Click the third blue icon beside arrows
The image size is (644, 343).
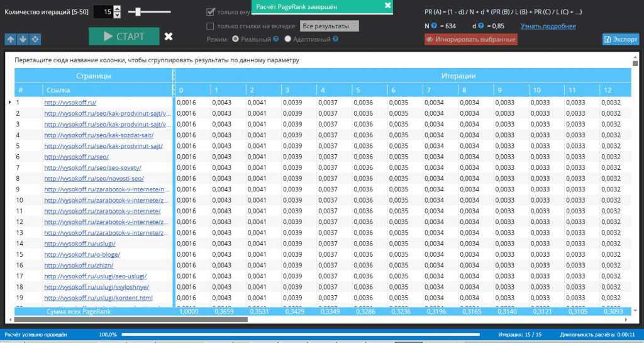click(x=35, y=39)
